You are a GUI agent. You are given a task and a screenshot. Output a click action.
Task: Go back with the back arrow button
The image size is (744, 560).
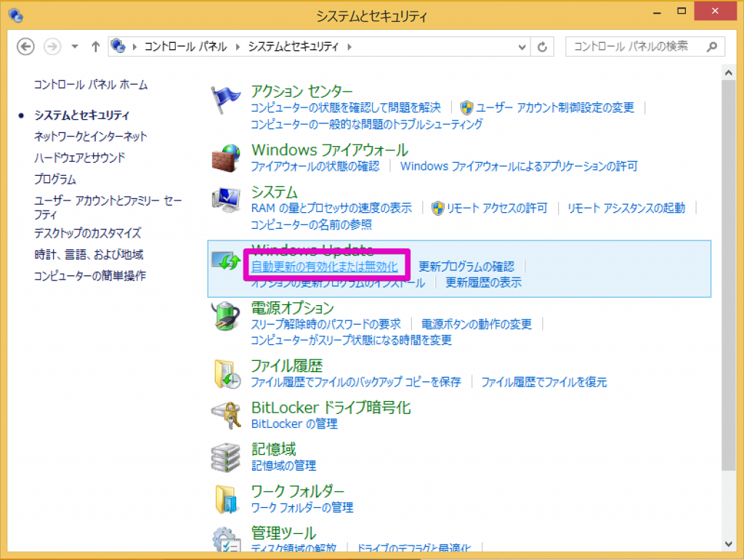tap(25, 46)
